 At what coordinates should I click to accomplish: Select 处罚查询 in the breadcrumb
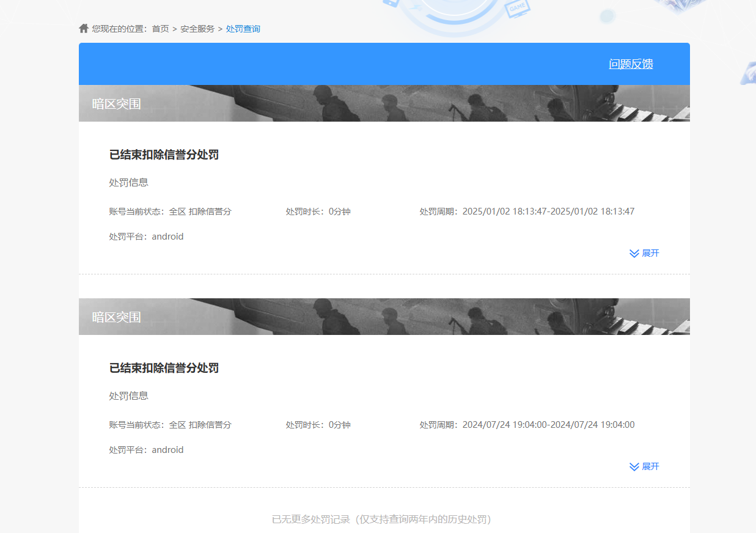(243, 29)
